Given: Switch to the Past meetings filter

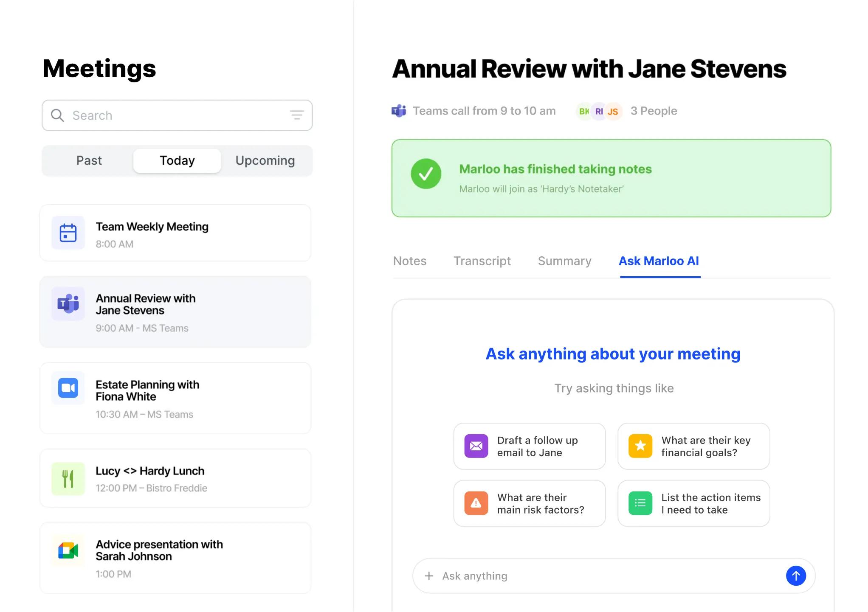Looking at the screenshot, I should pos(89,160).
